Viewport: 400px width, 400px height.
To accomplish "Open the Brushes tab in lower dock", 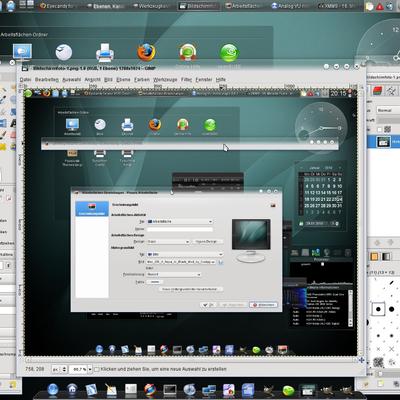I will pyautogui.click(x=374, y=256).
